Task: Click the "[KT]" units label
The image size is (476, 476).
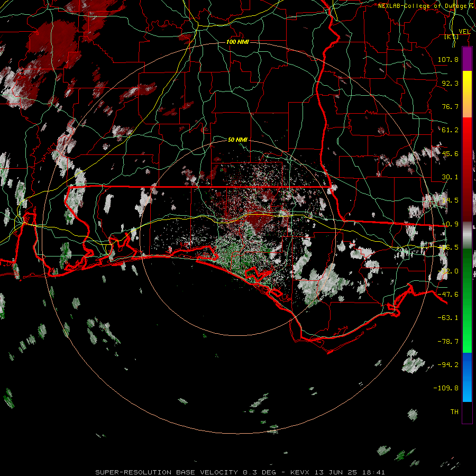Action: [x=452, y=37]
